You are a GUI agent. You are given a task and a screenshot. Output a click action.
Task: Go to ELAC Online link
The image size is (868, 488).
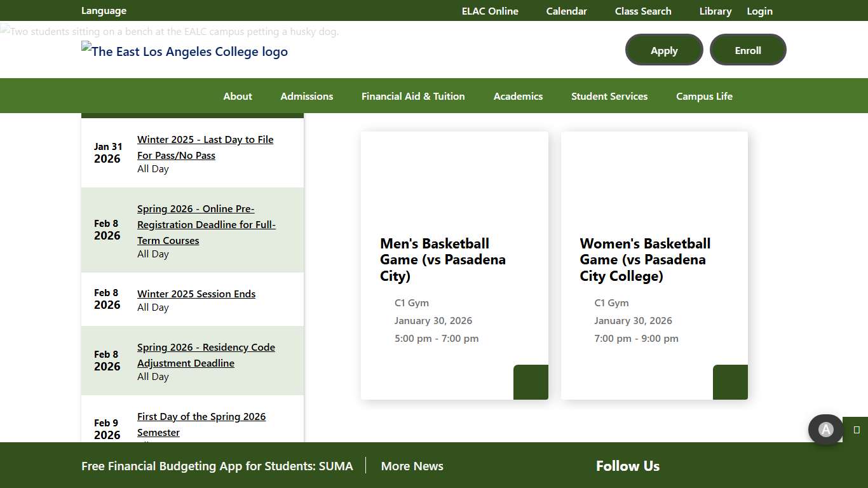click(x=490, y=11)
